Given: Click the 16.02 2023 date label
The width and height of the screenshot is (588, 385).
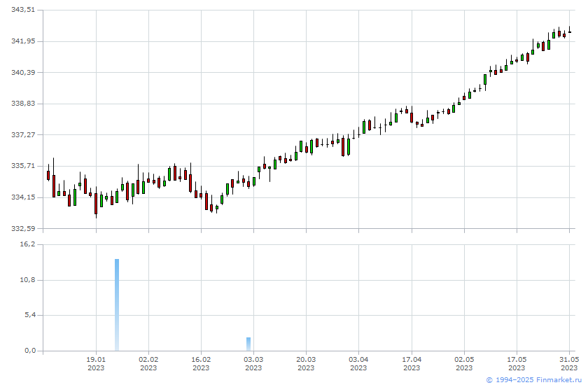Looking at the screenshot, I should coord(201,363).
